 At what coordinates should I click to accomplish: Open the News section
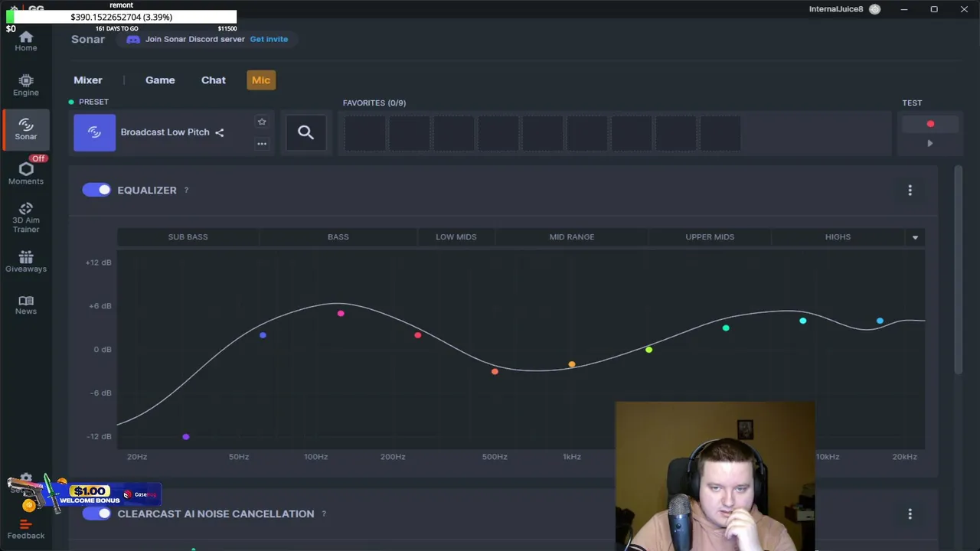(26, 305)
